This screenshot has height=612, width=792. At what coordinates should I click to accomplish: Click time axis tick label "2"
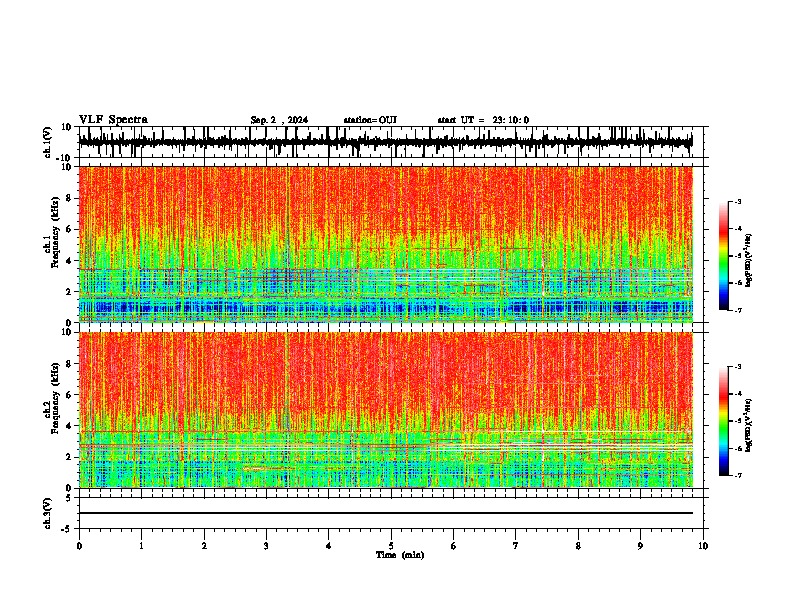click(204, 546)
